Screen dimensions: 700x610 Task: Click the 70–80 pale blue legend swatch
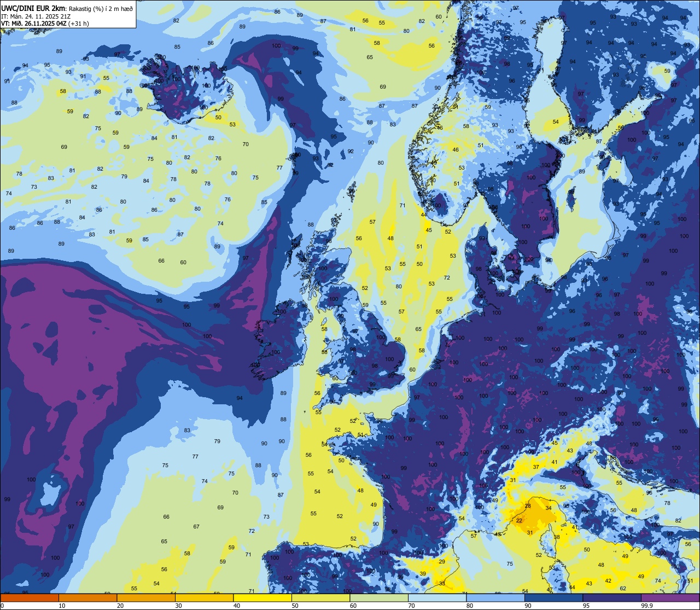click(437, 597)
